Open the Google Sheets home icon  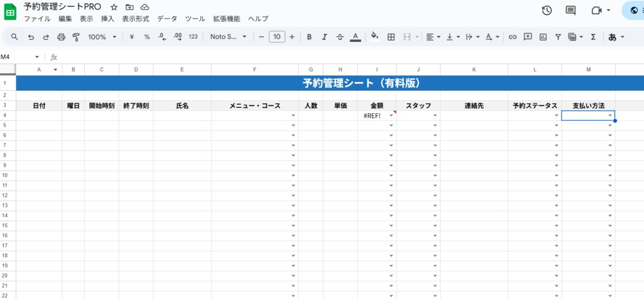coord(10,12)
